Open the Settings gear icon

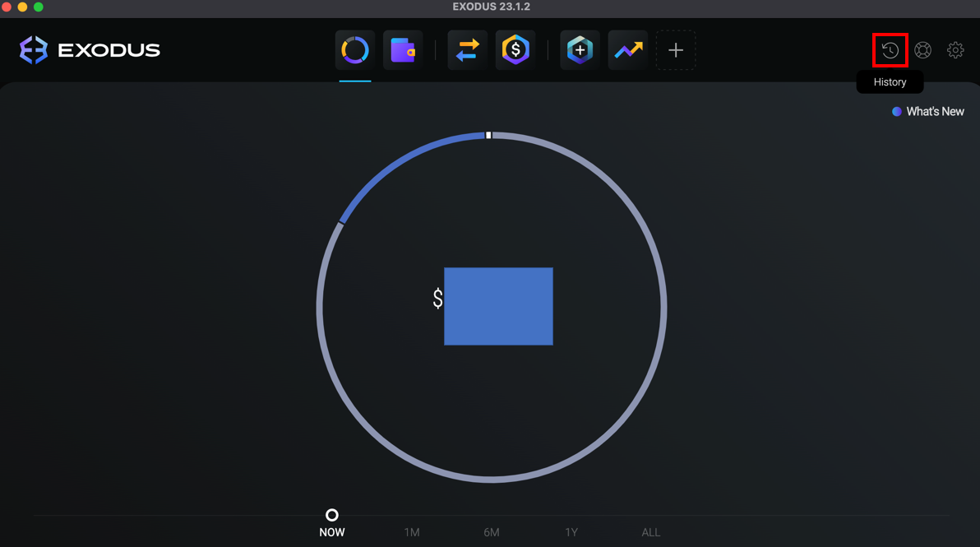pos(955,50)
